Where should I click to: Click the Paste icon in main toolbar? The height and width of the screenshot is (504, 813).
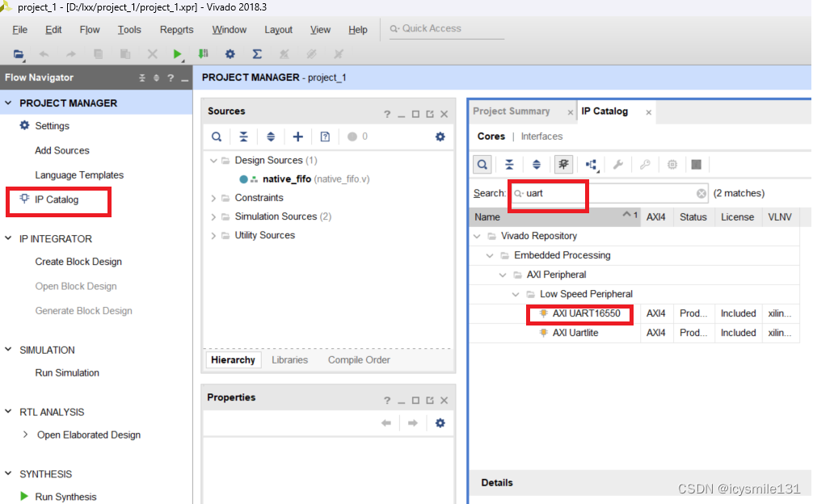point(125,54)
